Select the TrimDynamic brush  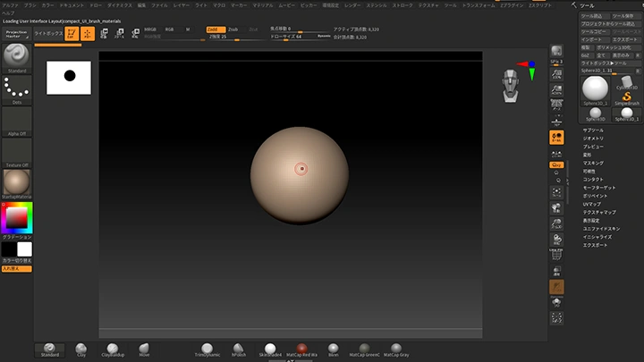pos(208,350)
